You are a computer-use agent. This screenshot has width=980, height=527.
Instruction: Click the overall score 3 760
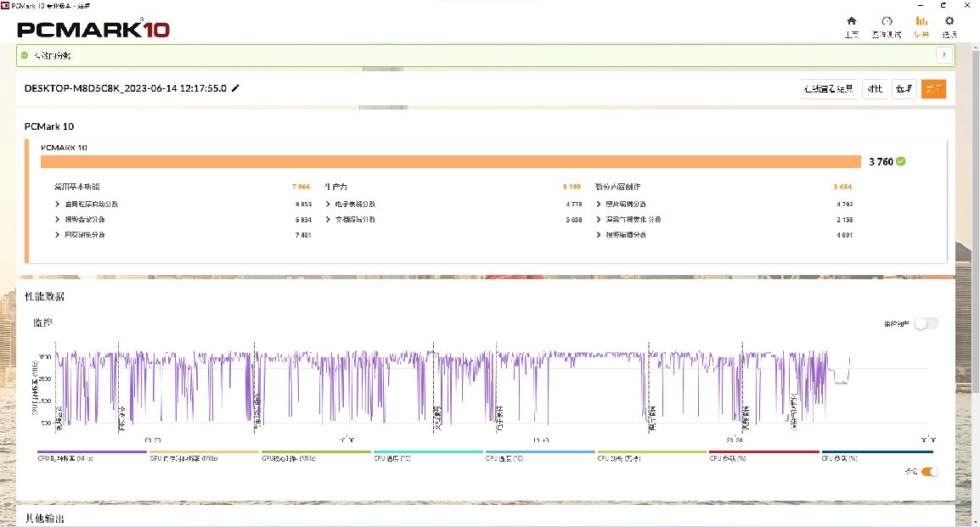point(881,162)
